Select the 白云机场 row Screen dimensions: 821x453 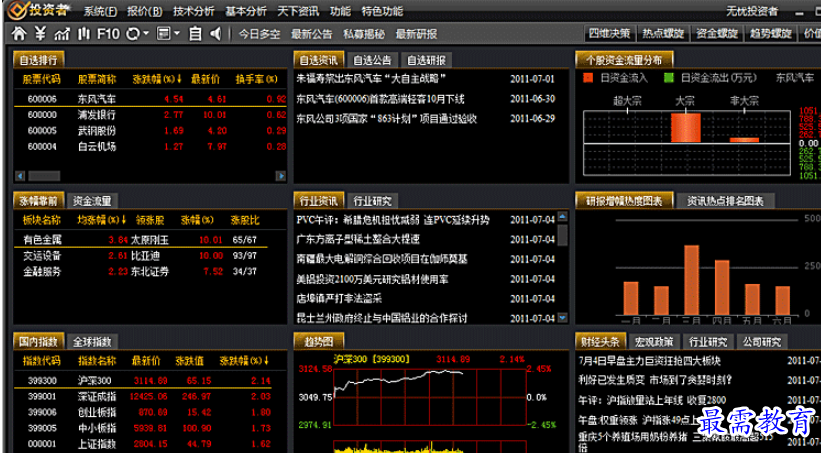point(150,147)
